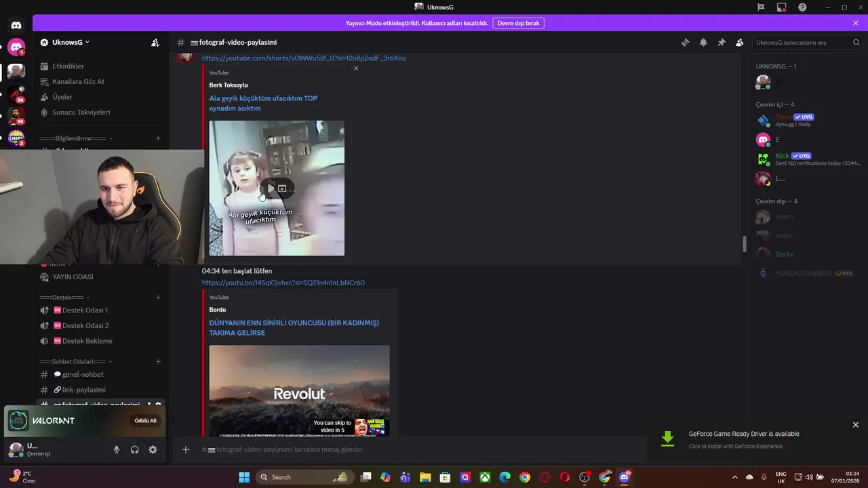The image size is (868, 488).
Task: Play the Ala geyik video thumbnail
Action: 269,188
